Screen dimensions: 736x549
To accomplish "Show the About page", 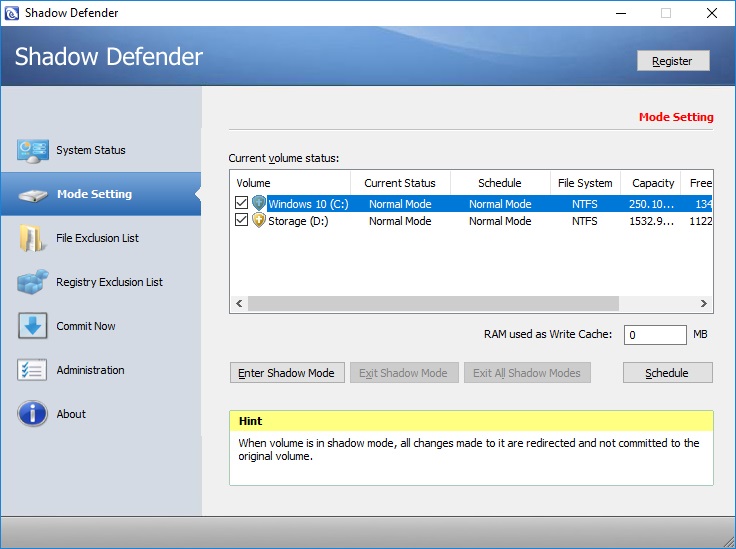I will (x=101, y=414).
